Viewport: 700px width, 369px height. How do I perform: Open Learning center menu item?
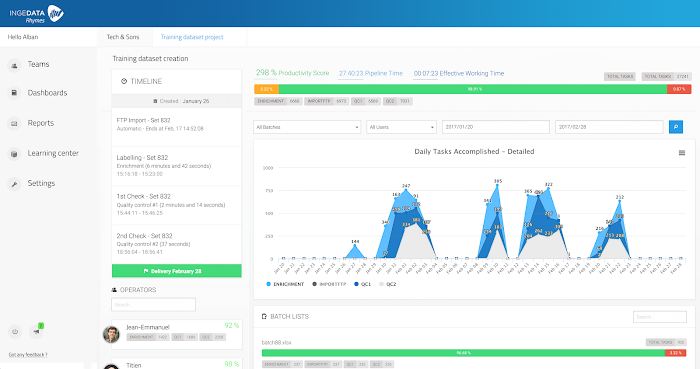(x=53, y=153)
